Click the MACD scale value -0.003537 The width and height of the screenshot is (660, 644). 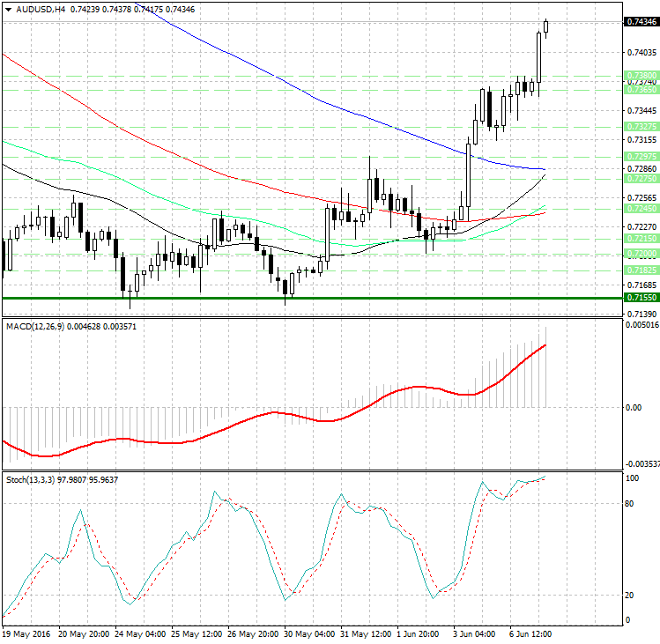[x=642, y=464]
